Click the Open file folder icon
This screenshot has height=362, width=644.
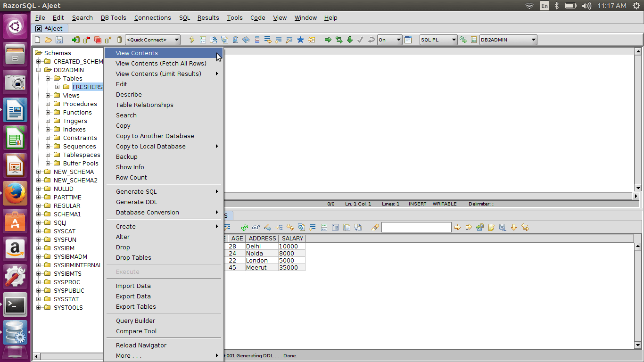coord(48,40)
